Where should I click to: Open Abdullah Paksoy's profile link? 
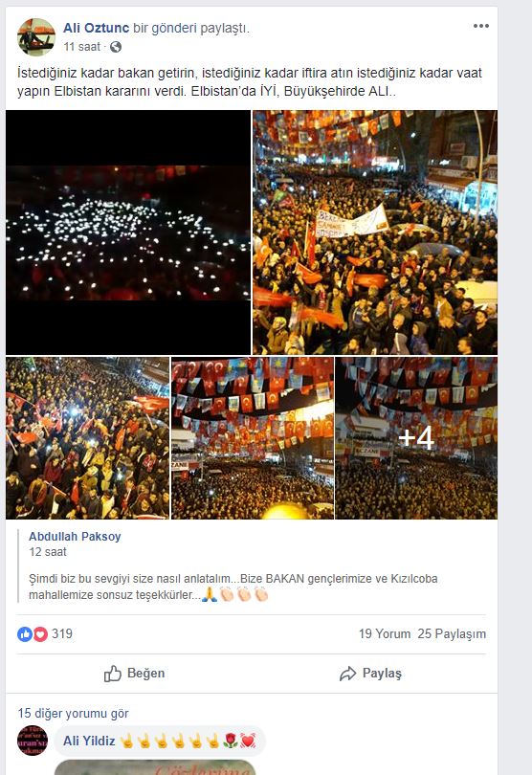tap(75, 536)
